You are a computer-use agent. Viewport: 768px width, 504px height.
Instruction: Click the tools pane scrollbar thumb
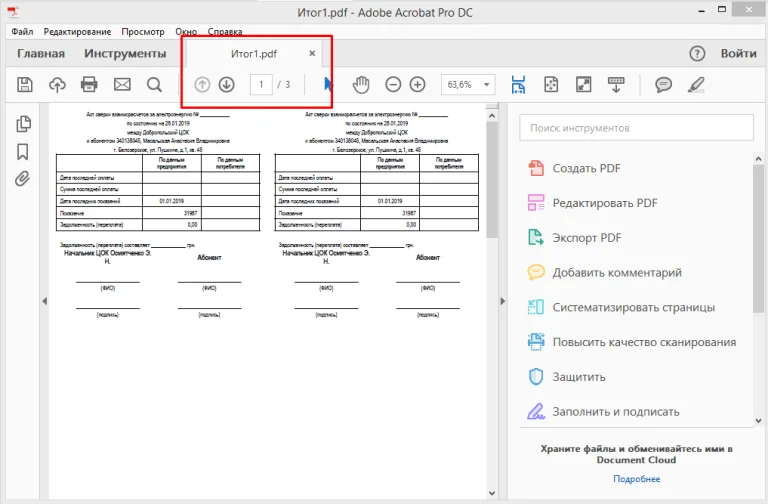[758, 239]
